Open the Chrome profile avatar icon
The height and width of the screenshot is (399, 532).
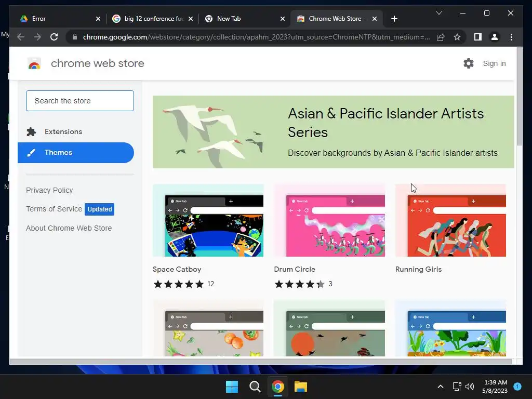tap(495, 37)
